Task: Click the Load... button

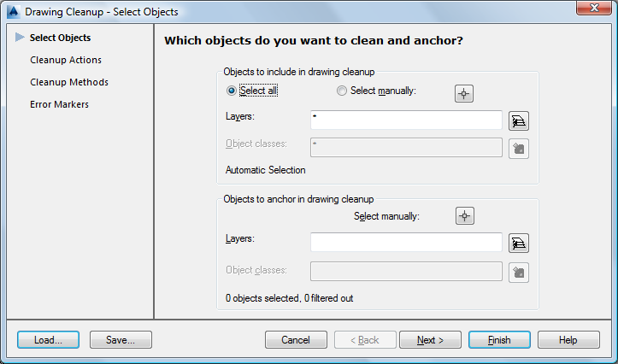Action: (48, 340)
